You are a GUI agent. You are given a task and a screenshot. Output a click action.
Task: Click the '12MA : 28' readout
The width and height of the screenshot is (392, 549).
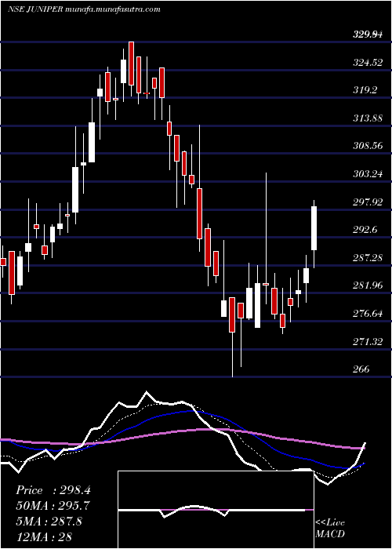tap(44, 536)
